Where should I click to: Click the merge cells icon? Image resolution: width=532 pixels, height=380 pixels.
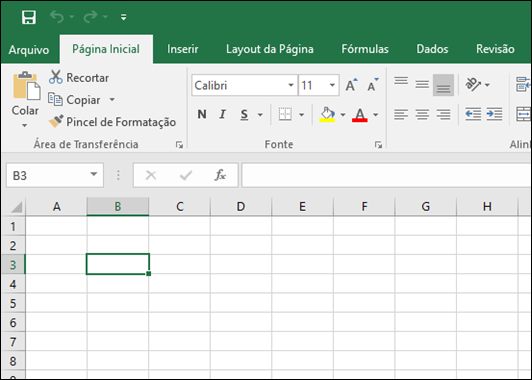coord(523,114)
